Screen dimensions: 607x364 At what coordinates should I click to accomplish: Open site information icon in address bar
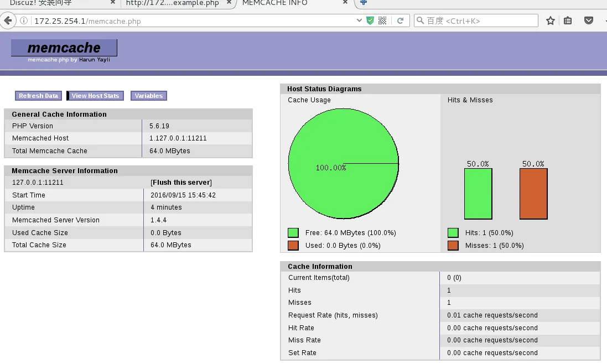coord(24,20)
